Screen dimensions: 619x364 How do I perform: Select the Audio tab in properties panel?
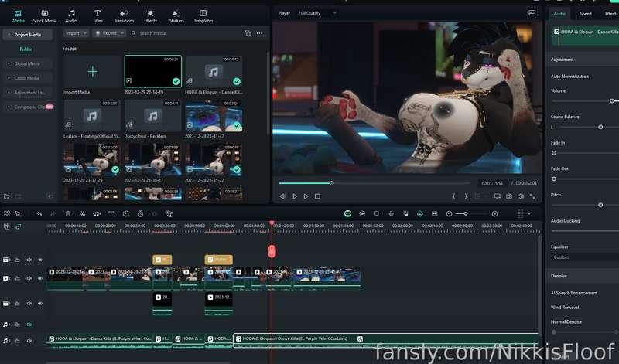(x=559, y=14)
